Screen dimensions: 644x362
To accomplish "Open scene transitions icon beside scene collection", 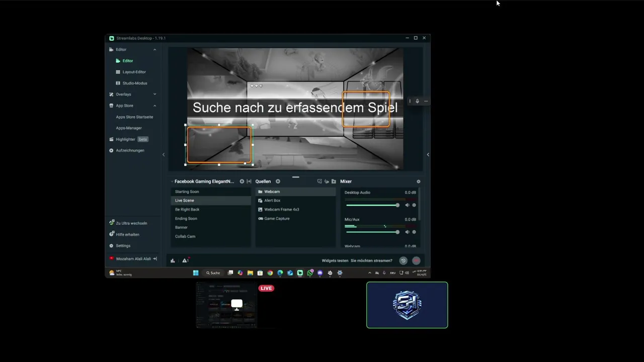I will point(249,182).
